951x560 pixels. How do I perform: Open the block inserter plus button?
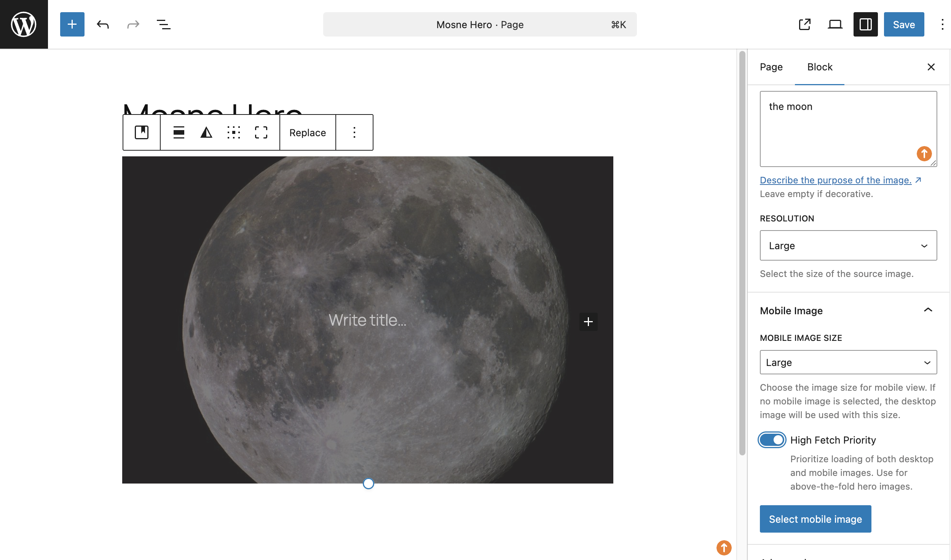72,24
